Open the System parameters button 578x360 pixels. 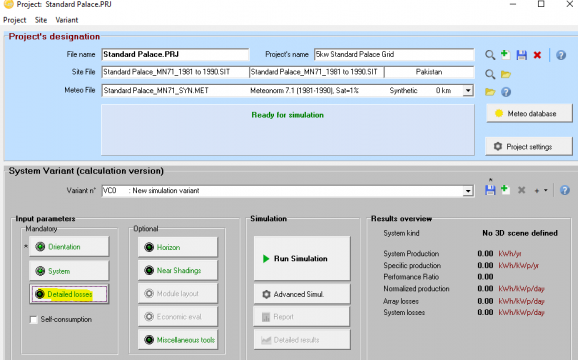(x=69, y=271)
